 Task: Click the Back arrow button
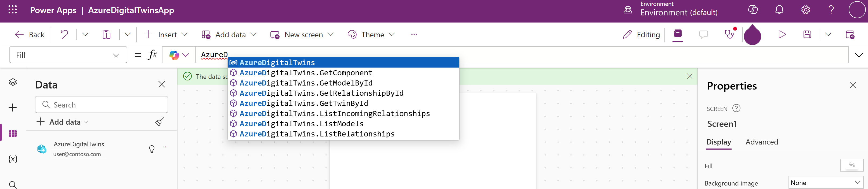(30, 35)
